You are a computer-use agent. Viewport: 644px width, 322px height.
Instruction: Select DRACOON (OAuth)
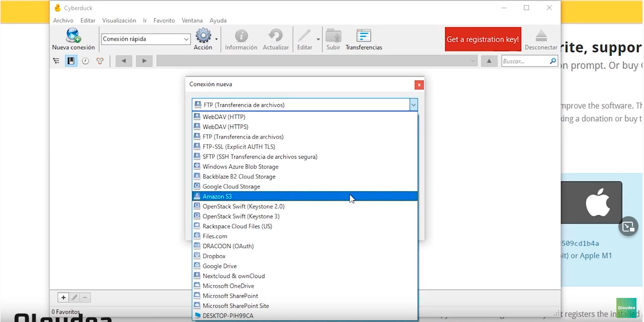(x=305, y=246)
